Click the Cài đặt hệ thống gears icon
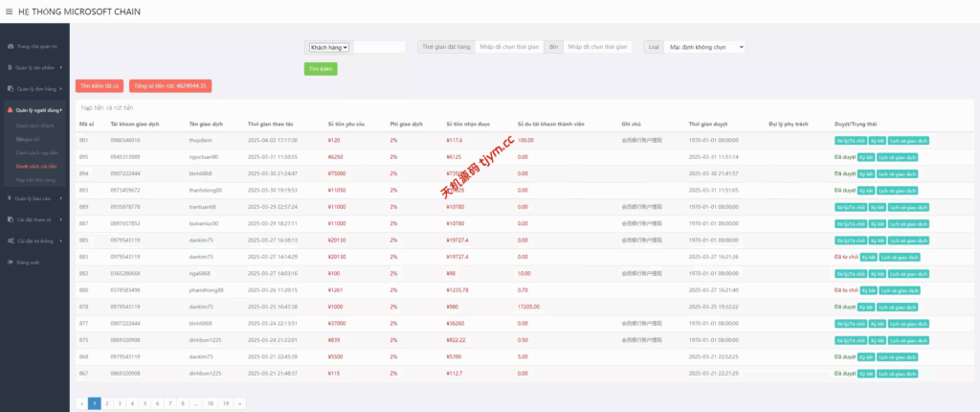980x412 pixels. coord(10,240)
